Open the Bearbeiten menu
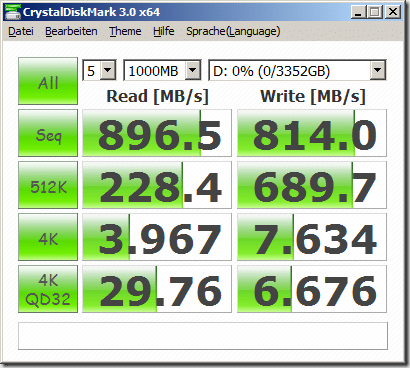This screenshot has height=368, width=410. tap(71, 31)
